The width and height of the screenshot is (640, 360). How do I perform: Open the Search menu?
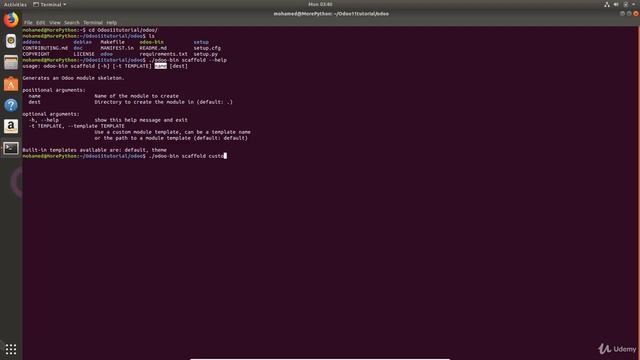(71, 22)
